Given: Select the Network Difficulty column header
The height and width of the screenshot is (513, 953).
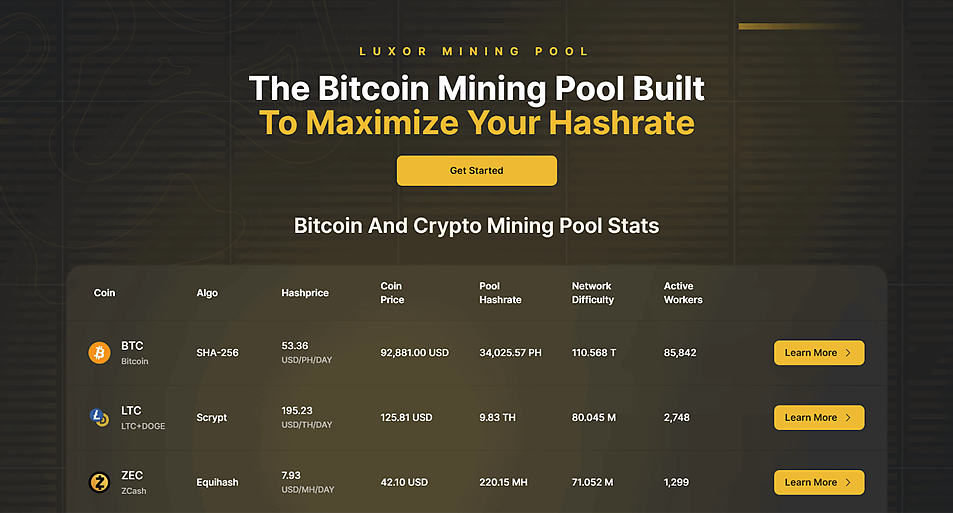Looking at the screenshot, I should point(593,293).
